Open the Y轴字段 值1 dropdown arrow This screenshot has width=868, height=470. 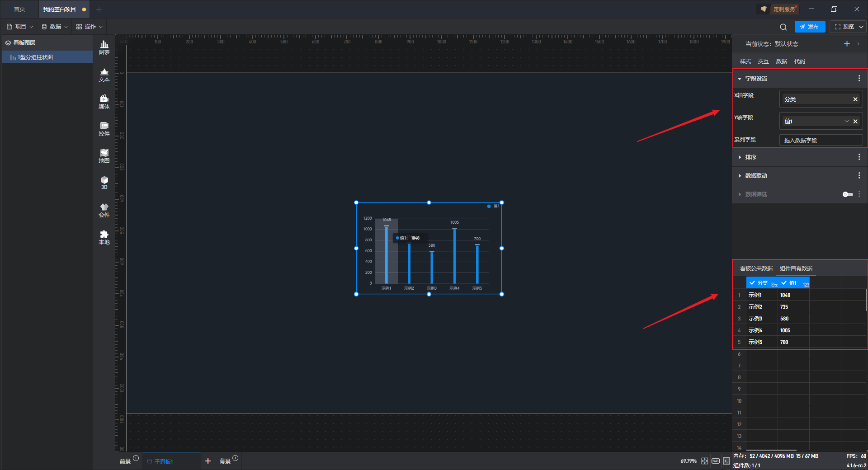[x=846, y=122]
